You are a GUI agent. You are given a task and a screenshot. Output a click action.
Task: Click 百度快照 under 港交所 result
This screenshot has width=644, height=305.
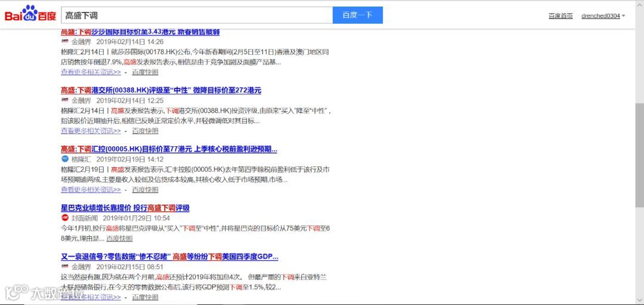coord(145,131)
